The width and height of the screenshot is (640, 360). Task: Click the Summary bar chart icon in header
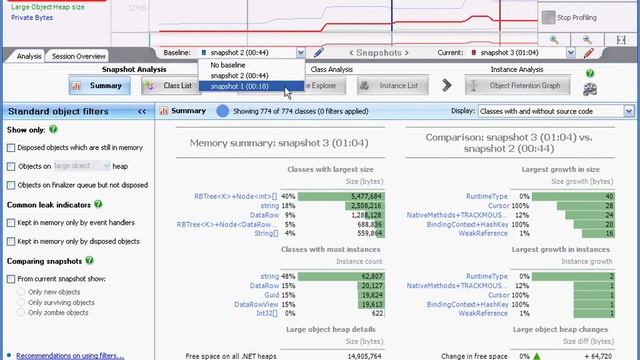click(x=164, y=111)
